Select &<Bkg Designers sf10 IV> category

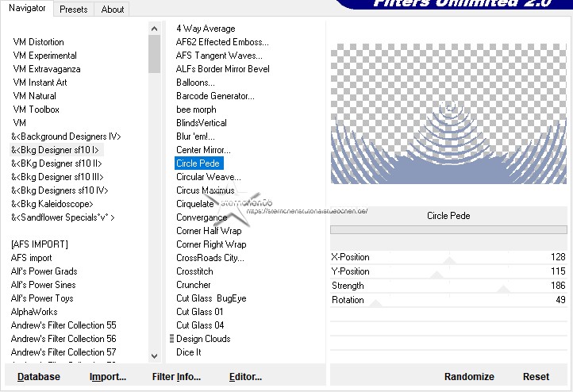(60, 190)
